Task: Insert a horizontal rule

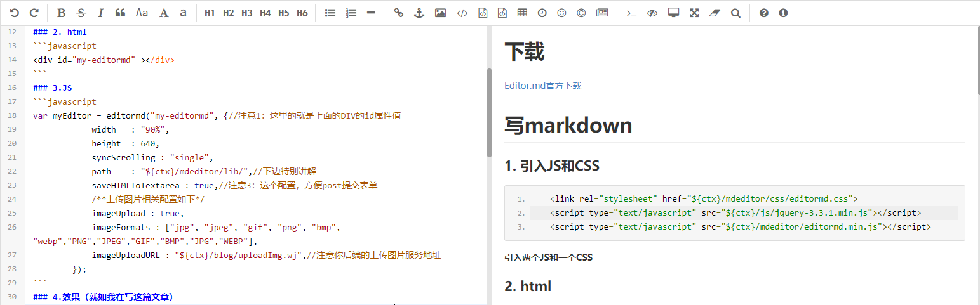Action: 372,13
